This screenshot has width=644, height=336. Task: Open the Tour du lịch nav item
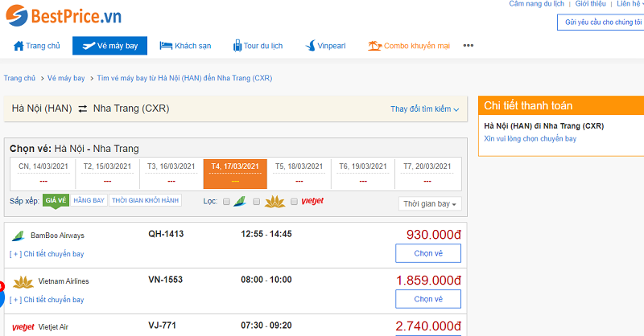pyautogui.click(x=258, y=46)
